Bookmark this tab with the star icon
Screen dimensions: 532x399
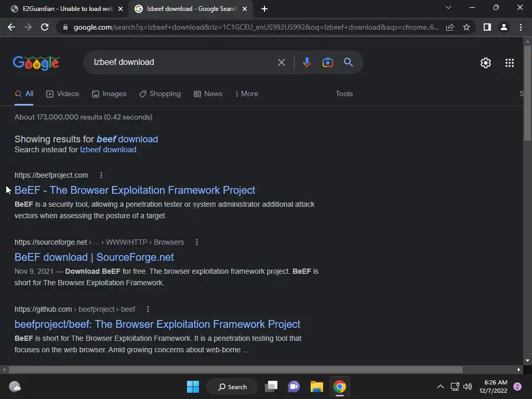click(467, 27)
